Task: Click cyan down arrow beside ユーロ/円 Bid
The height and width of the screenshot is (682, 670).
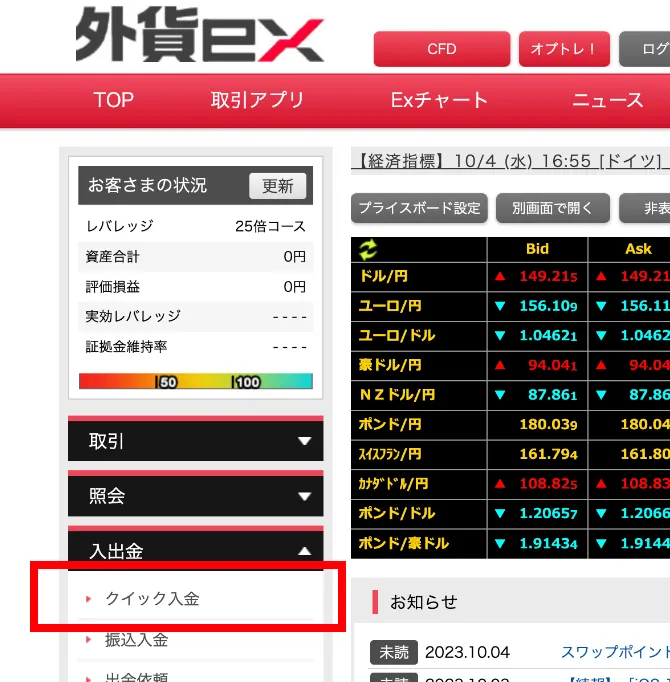Action: coord(500,306)
